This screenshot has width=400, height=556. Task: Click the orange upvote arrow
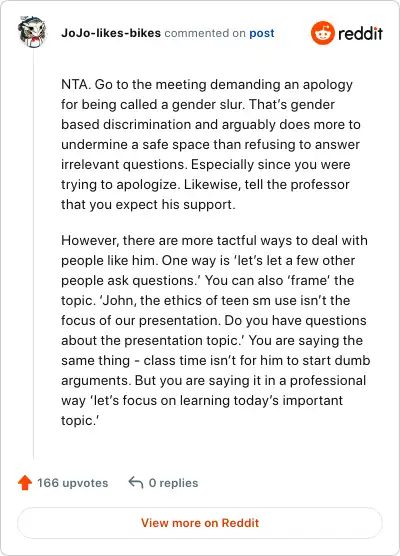point(25,483)
